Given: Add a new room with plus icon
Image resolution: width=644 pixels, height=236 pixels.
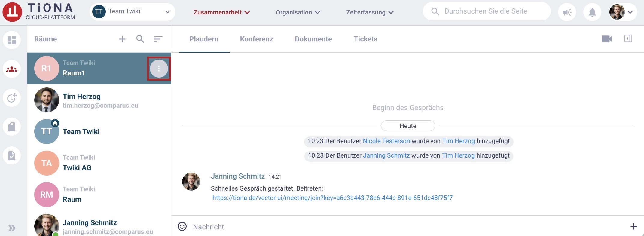Looking at the screenshot, I should click(122, 39).
